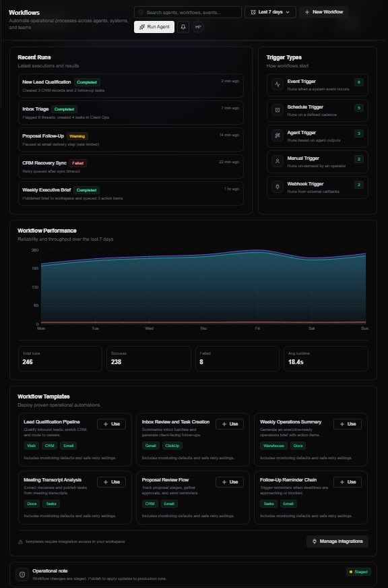Screen dimensions: 388x588
Task: Click the Gmail tag
Action: (x=151, y=446)
